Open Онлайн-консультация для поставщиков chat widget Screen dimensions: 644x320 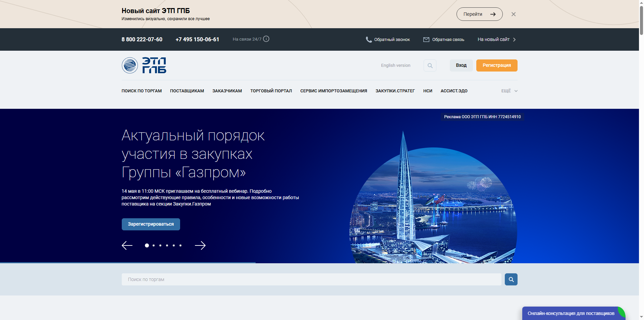(573, 313)
